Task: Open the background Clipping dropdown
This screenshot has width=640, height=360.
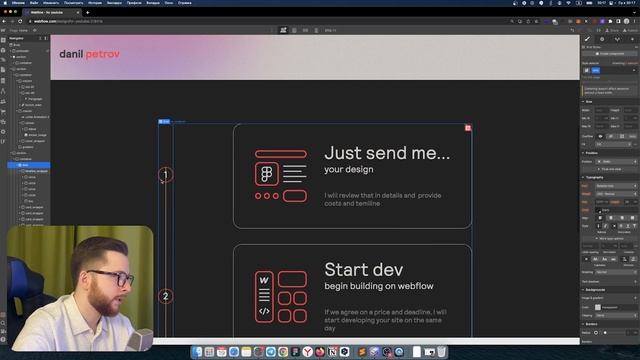Action: pos(616,316)
